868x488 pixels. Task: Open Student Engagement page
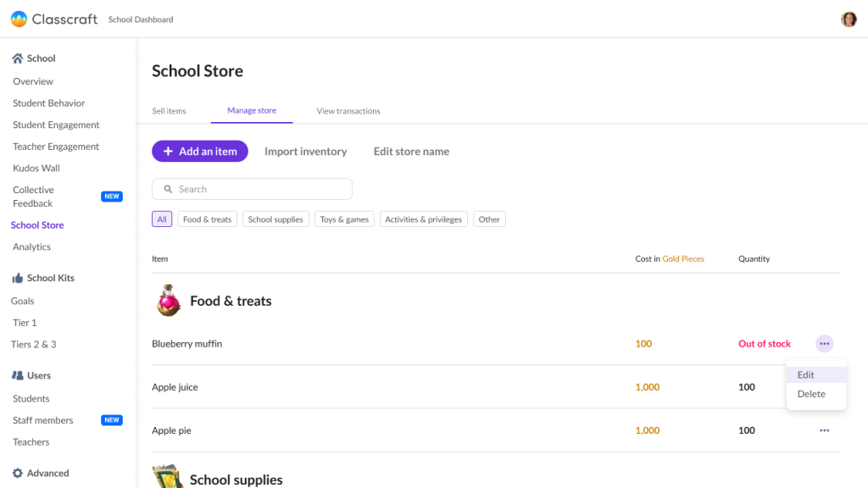[x=56, y=125]
